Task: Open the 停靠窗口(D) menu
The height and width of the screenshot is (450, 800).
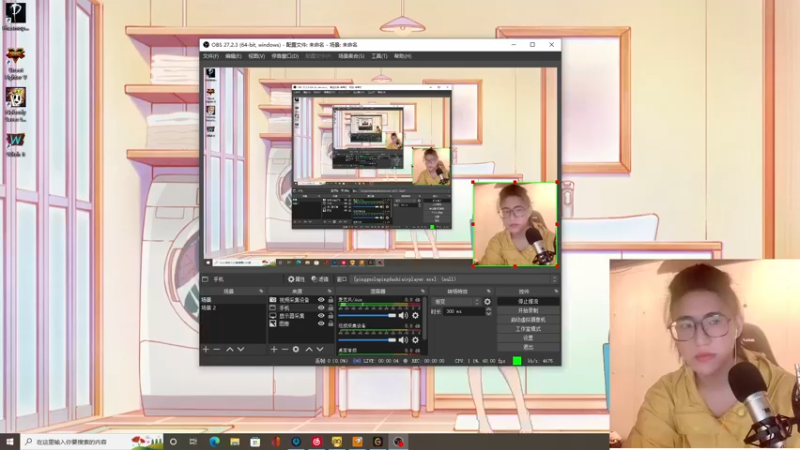Action: 285,56
